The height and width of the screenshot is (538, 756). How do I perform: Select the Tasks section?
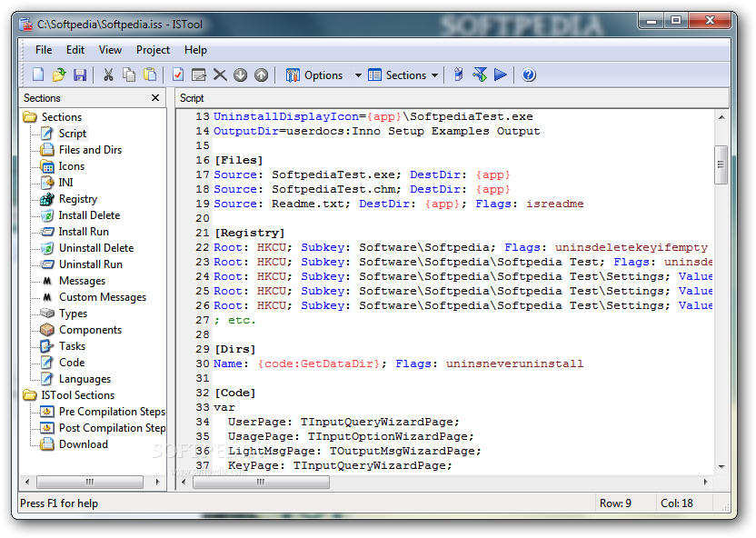[72, 346]
